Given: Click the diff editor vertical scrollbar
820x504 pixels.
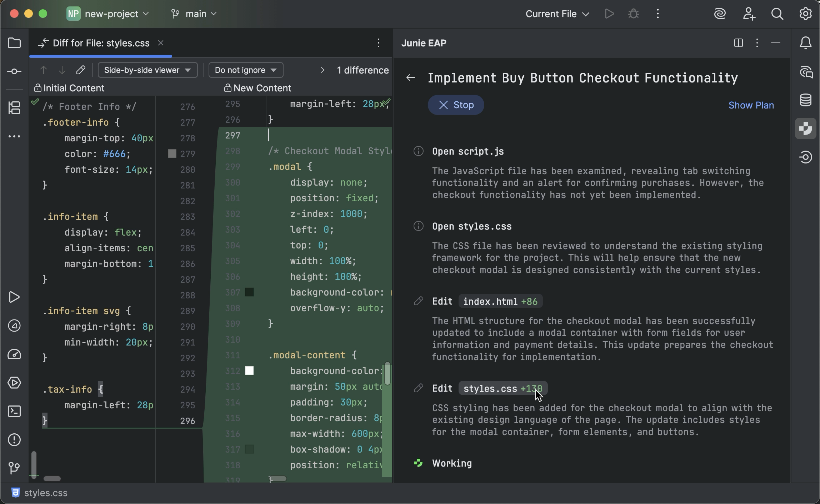Looking at the screenshot, I should point(387,373).
